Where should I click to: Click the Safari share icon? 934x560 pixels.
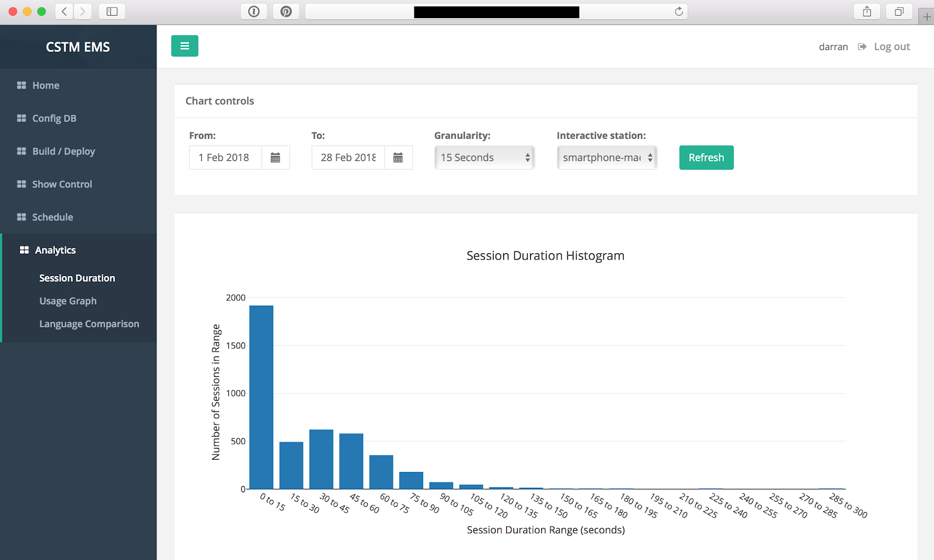coord(867,12)
